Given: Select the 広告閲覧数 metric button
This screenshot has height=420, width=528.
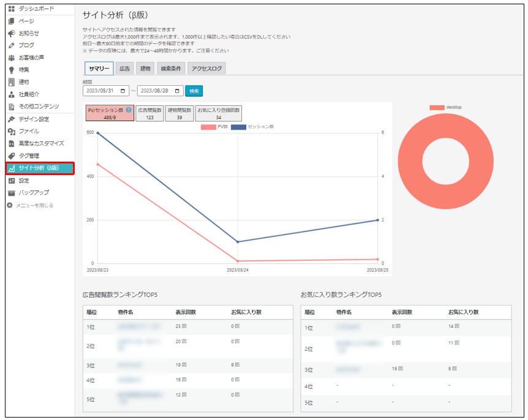Looking at the screenshot, I should pos(149,113).
